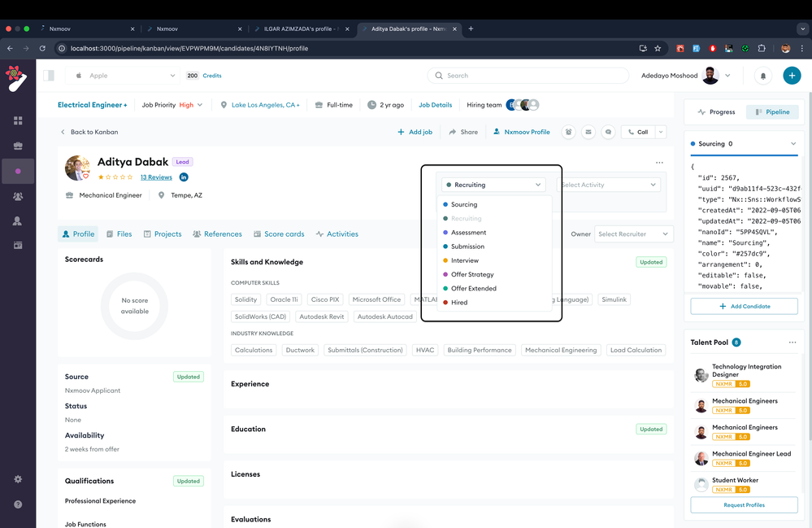The image size is (812, 528).
Task: Click the Nxmoov flower logo
Action: click(x=16, y=78)
